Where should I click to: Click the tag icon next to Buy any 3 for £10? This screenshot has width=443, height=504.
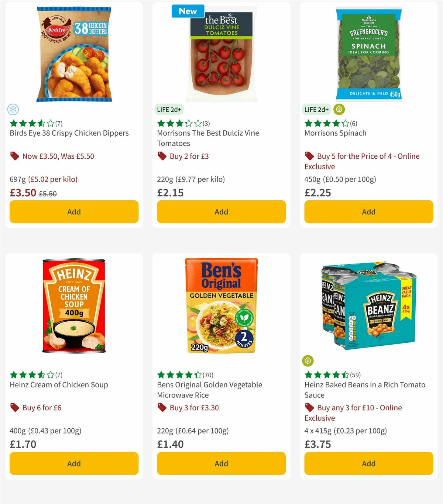(309, 408)
